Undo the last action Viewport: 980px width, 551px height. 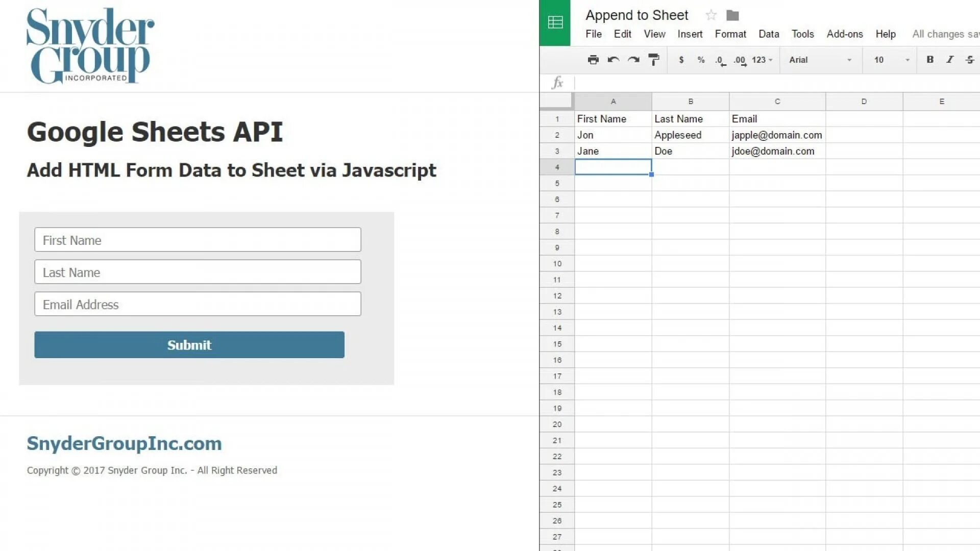coord(614,60)
